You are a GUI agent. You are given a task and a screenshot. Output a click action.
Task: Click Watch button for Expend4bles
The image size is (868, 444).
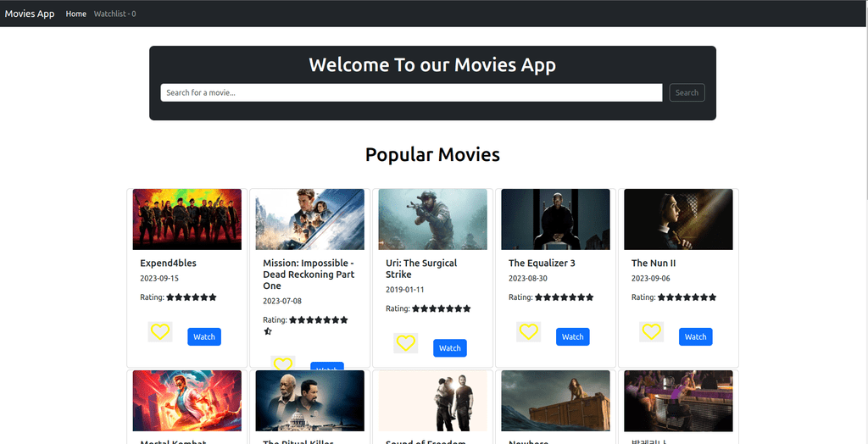point(204,336)
